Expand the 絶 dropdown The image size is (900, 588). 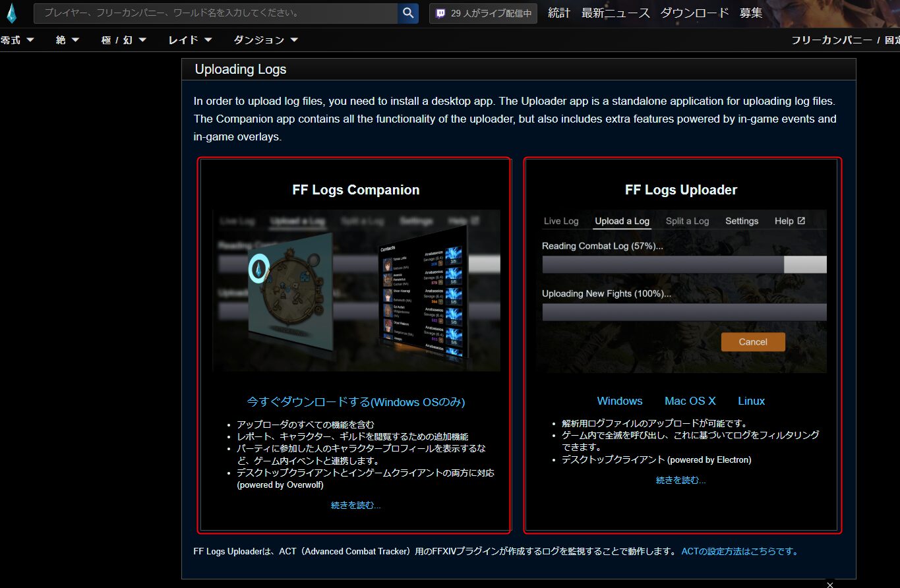coord(65,40)
